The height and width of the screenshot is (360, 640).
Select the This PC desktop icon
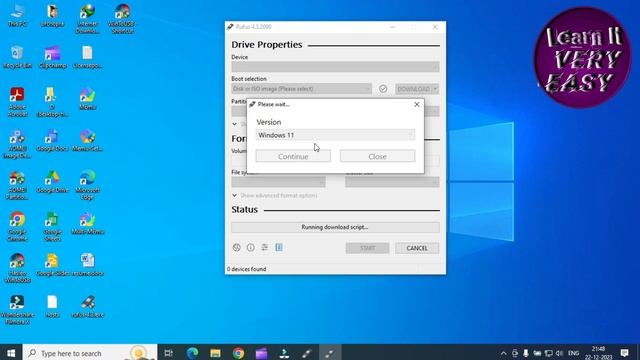[17, 16]
